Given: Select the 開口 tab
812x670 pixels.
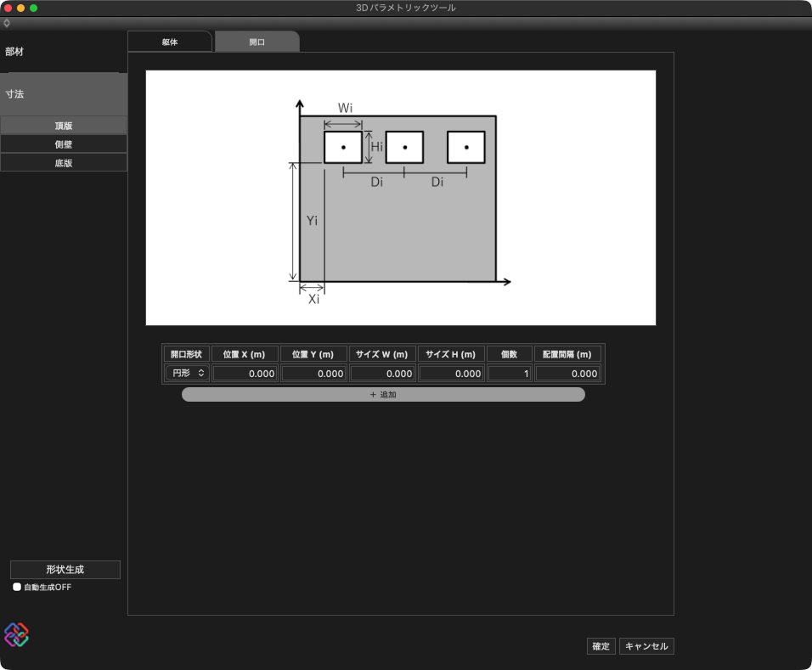Looking at the screenshot, I should click(257, 42).
